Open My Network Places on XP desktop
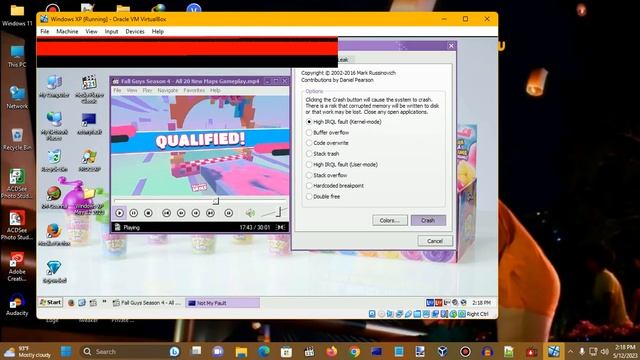640x360 pixels. tap(54, 126)
